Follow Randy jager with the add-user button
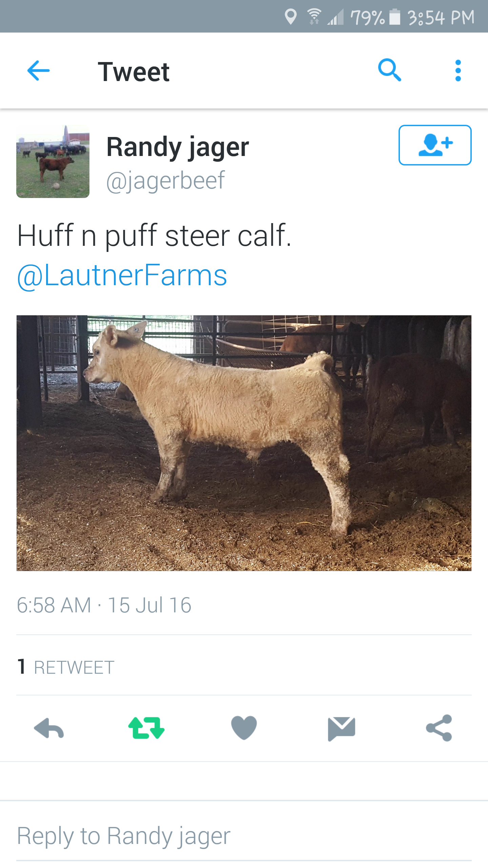Viewport: 488px width, 868px height. tap(435, 145)
